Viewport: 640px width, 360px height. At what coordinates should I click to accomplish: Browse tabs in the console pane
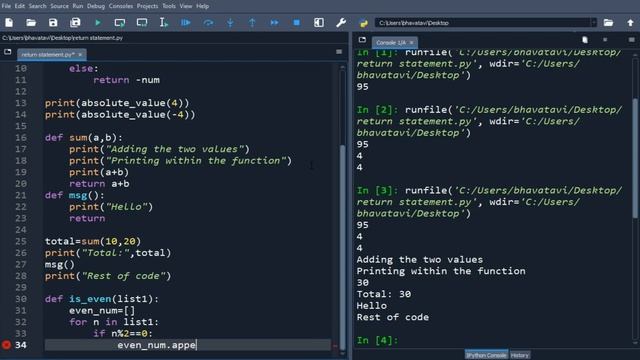(x=362, y=40)
